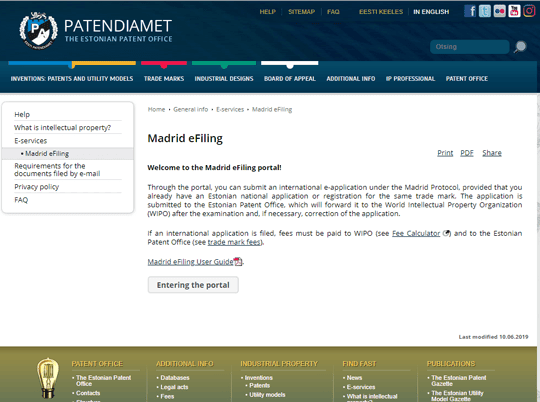Viewport: 540px width, 402px height.
Task: Open the Instagram social icon
Action: (x=529, y=11)
